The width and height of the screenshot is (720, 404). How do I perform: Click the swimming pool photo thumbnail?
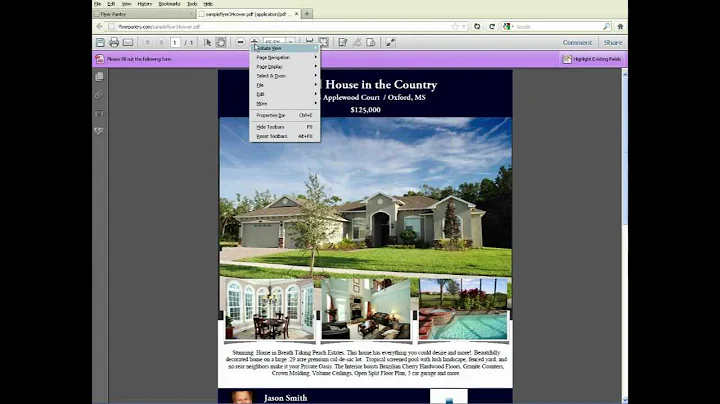pyautogui.click(x=463, y=309)
